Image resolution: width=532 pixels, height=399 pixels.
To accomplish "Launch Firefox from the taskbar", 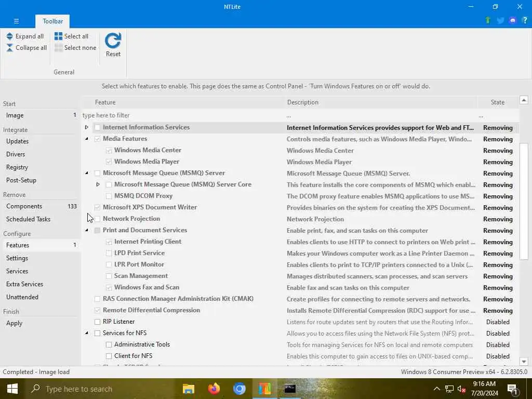I will pyautogui.click(x=214, y=389).
